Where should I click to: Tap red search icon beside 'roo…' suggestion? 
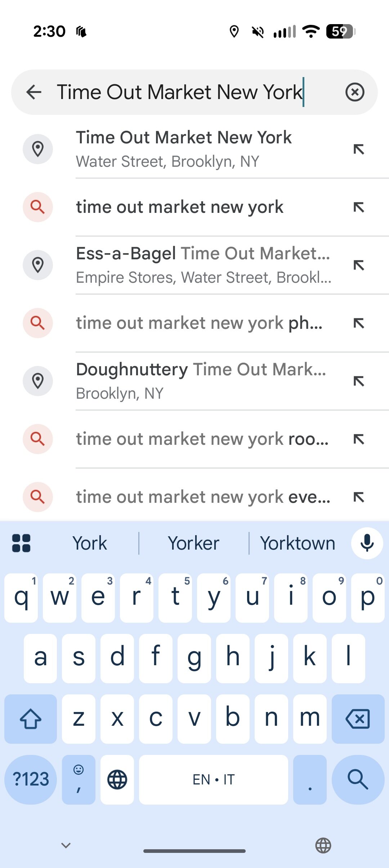(38, 439)
